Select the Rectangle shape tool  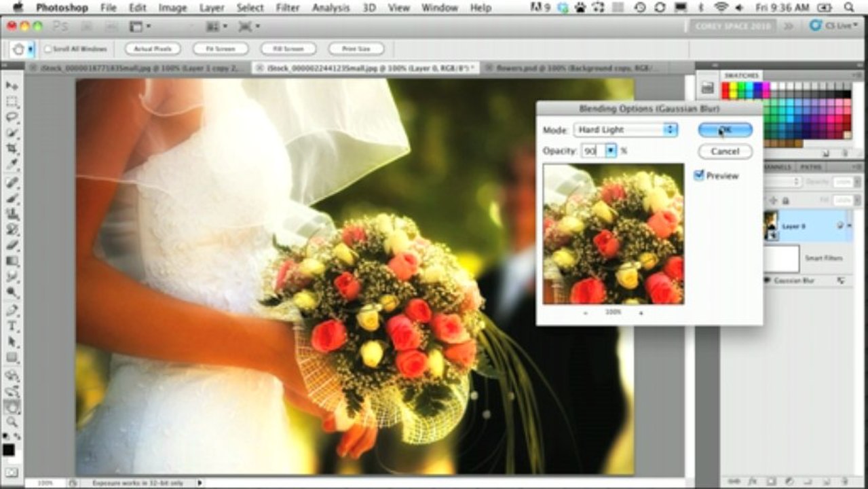[12, 357]
